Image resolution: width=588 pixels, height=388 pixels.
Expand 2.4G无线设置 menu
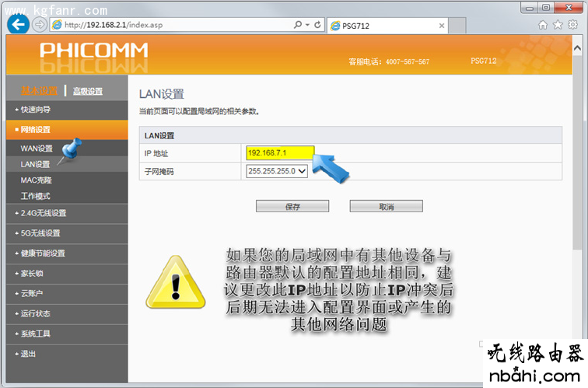tap(67, 213)
